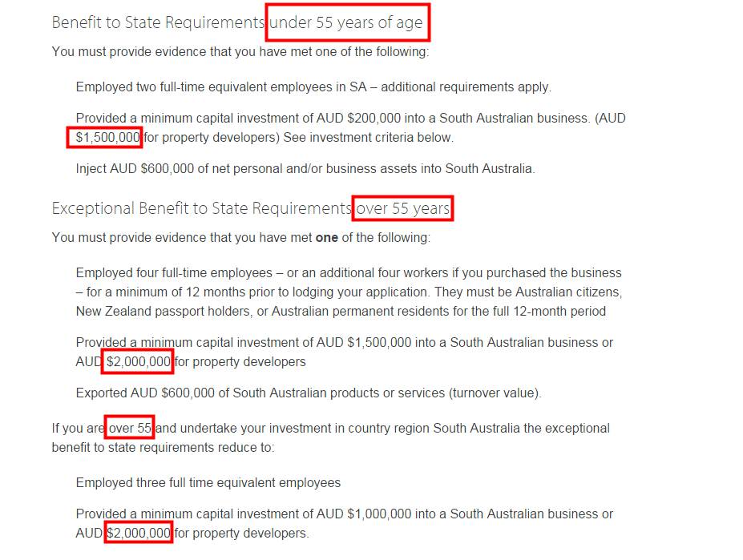Click the bold word "one"
Viewport: 743px width, 560px height.
click(326, 238)
